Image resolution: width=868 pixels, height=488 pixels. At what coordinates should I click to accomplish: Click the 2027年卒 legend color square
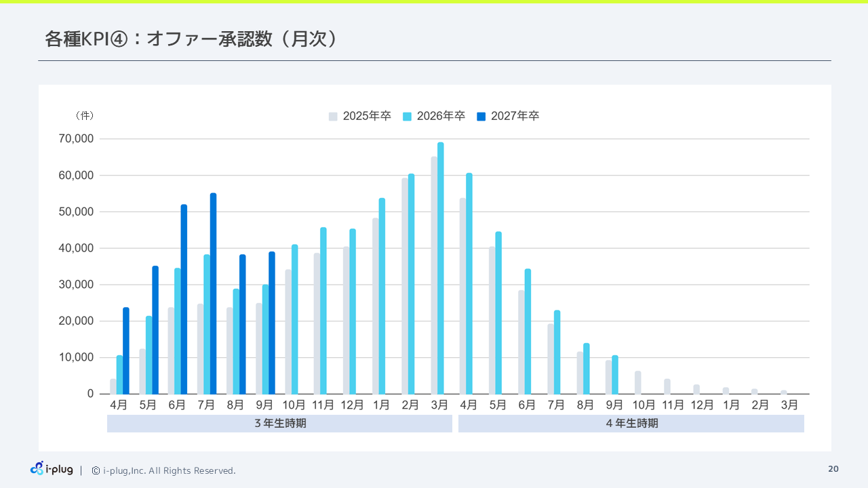coord(481,116)
